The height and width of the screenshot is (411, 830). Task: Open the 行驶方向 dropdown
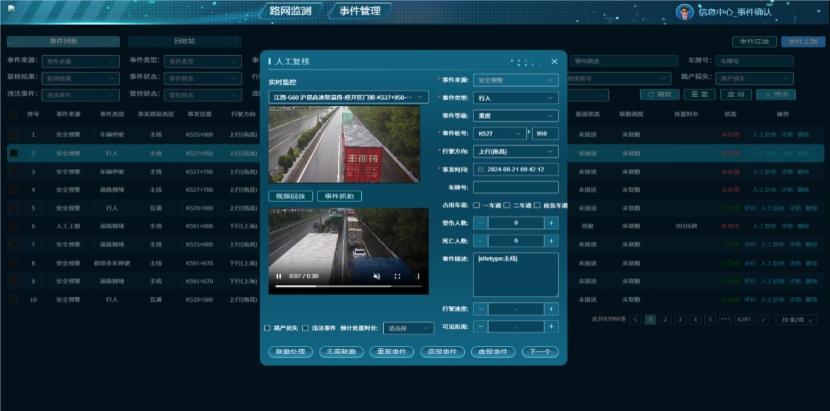tap(514, 151)
